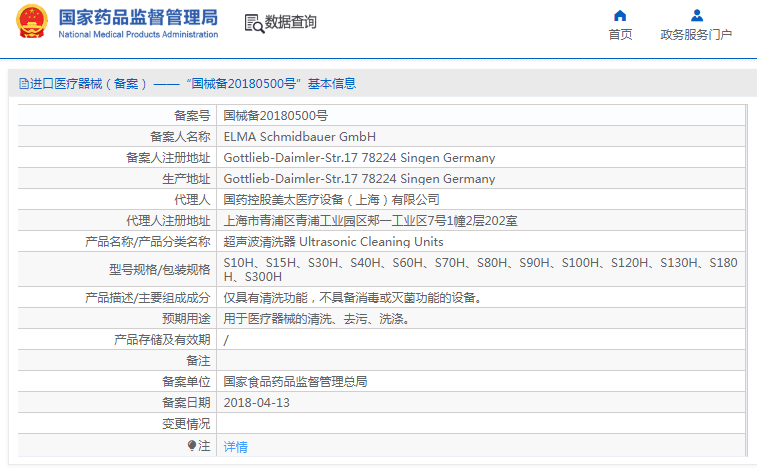Image resolution: width=757 pixels, height=469 pixels.
Task: Click the model list S10H、S15H value
Action: [480, 270]
